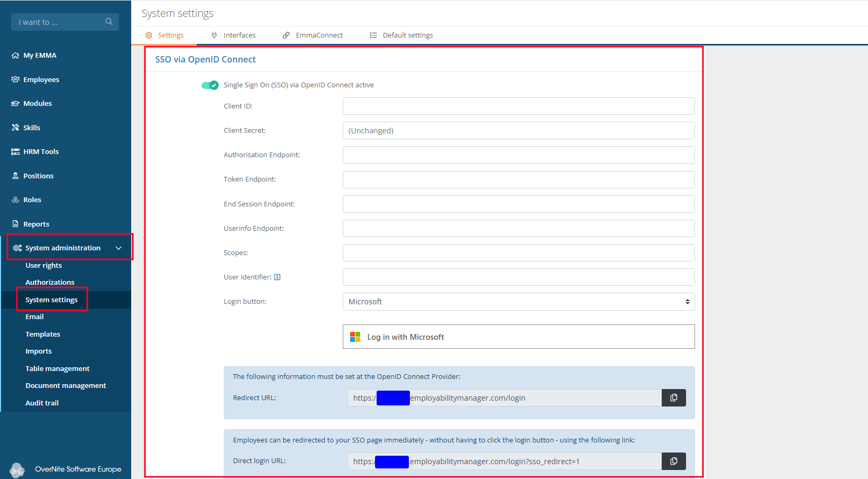
Task: Open User rights in sidebar
Action: pyautogui.click(x=44, y=266)
